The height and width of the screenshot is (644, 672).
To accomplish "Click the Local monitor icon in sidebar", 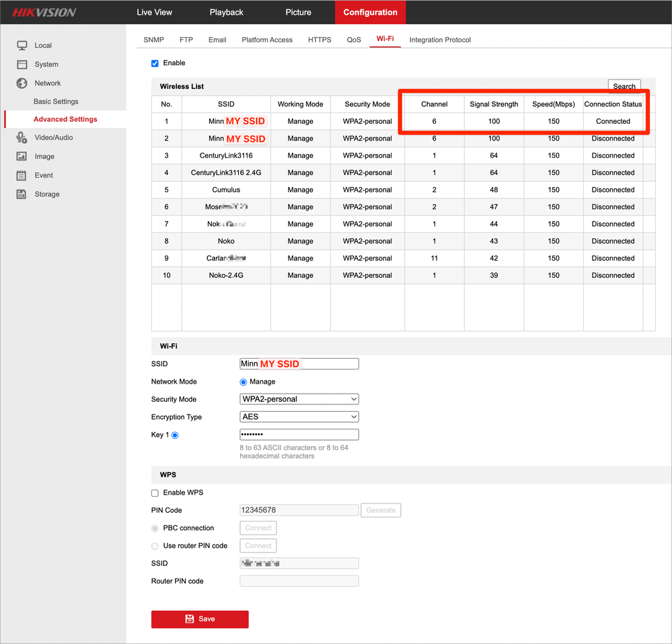I will coord(22,45).
